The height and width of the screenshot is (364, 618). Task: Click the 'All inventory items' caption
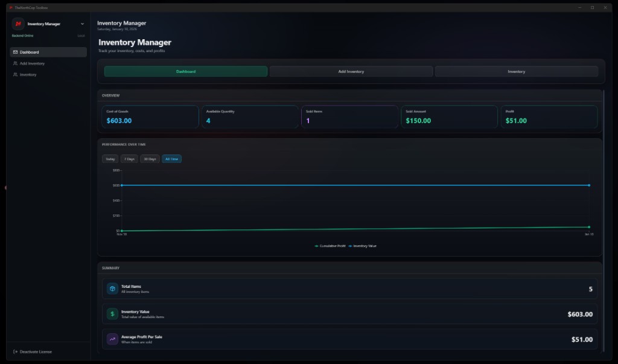[x=135, y=292]
